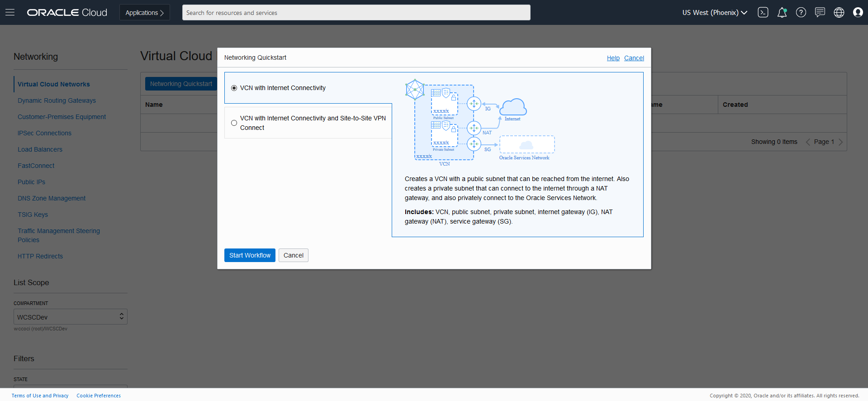Click the Name column header
Image resolution: width=868 pixels, height=401 pixels.
154,105
